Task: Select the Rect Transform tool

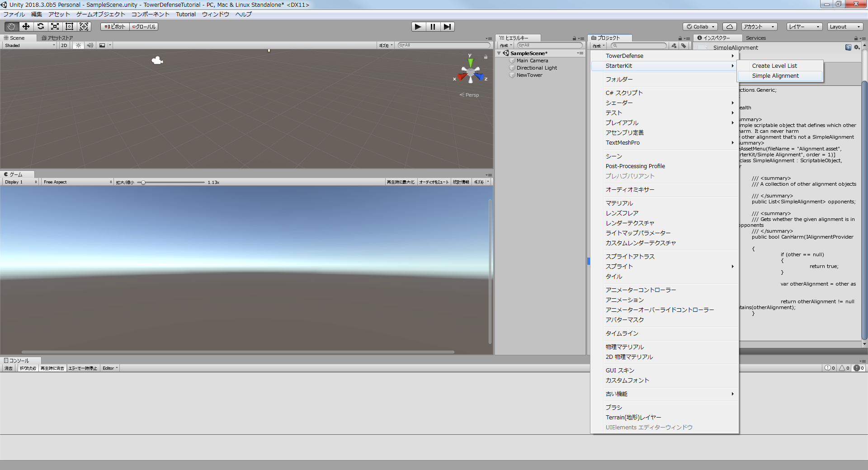Action: click(x=69, y=27)
